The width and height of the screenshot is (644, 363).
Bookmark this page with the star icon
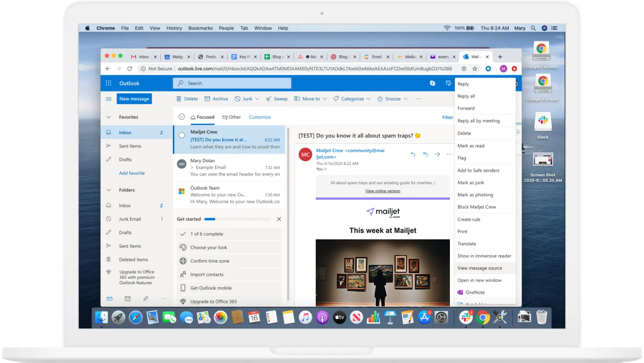[x=475, y=68]
